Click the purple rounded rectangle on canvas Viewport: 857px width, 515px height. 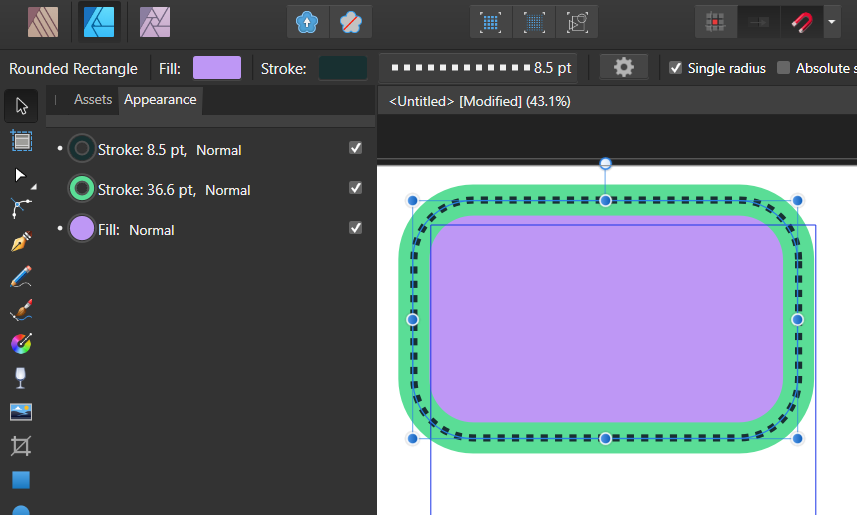coord(607,319)
